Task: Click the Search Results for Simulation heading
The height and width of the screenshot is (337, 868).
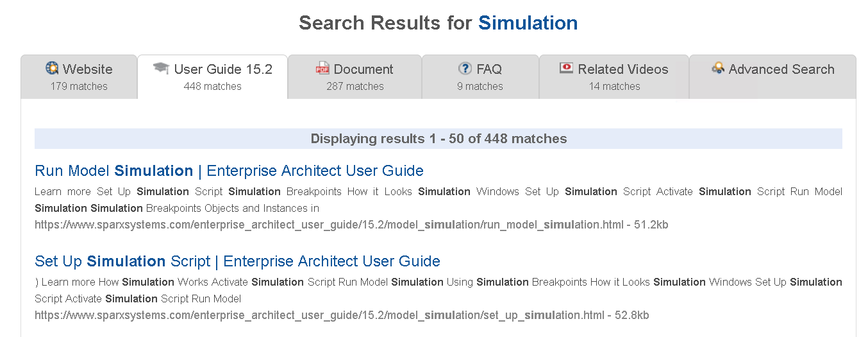Action: point(438,23)
